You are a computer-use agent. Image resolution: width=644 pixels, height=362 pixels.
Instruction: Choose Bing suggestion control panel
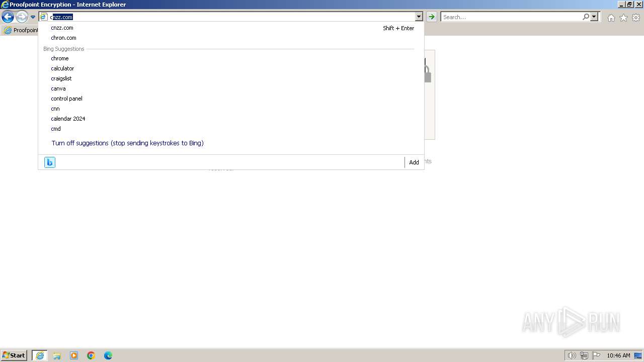coord(231,99)
